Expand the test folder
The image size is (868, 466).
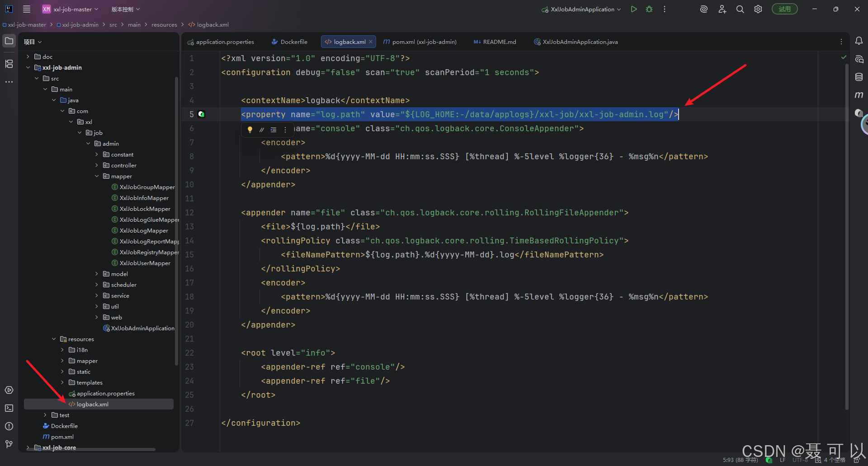point(45,415)
